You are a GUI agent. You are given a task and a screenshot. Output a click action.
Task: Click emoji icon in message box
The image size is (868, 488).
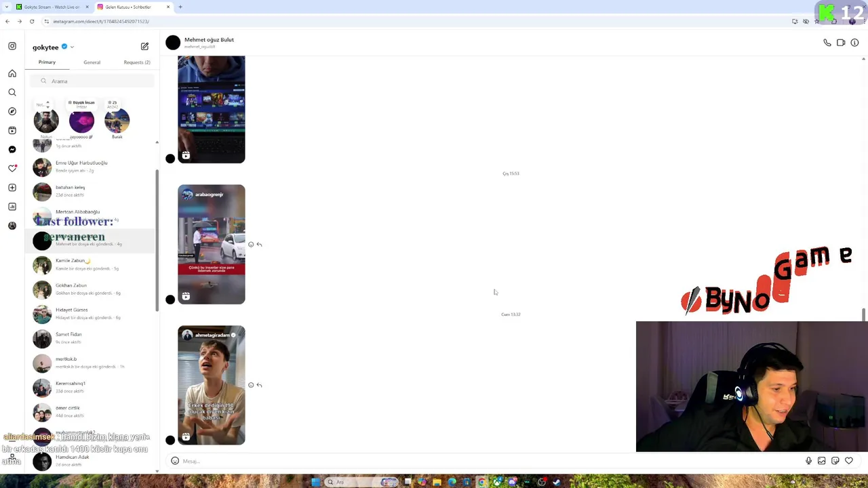(x=175, y=461)
